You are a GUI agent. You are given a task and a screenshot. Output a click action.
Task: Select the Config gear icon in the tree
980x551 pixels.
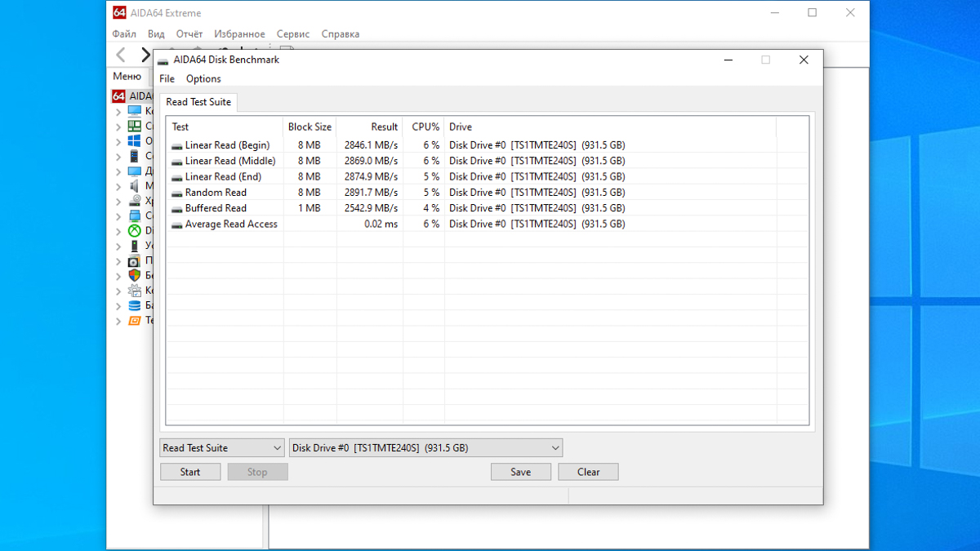tap(135, 291)
